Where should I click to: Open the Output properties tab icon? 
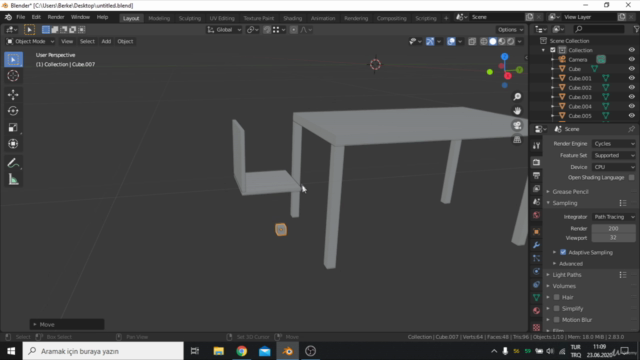536,176
